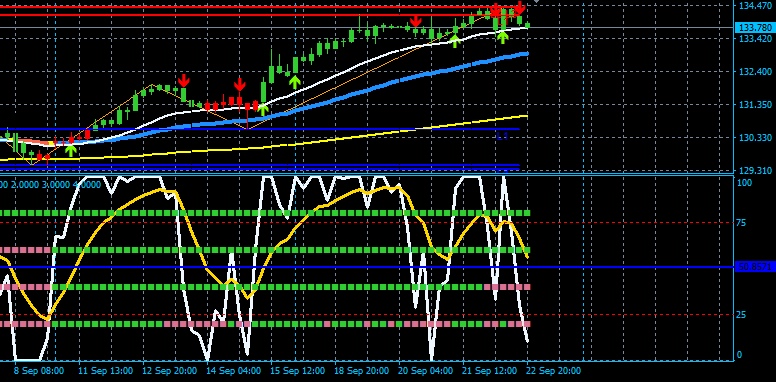Select the 129.310 price scale label
Viewport: 776px width, 382px height.
755,171
